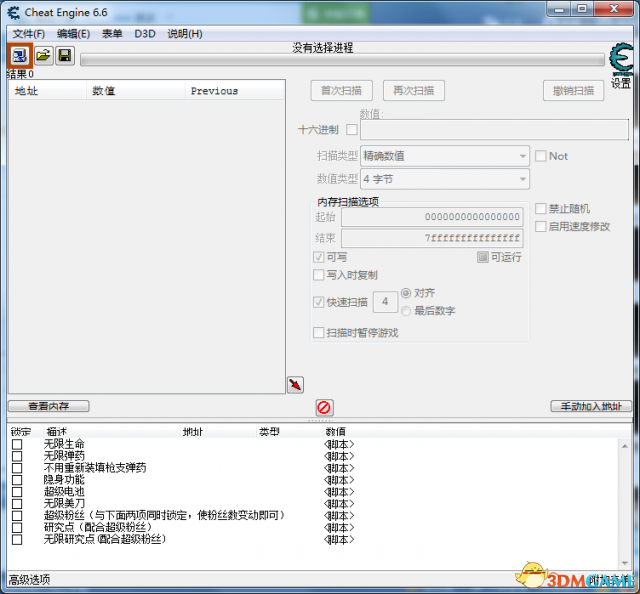Open the 说明(H) menu
This screenshot has width=640, height=594.
point(184,33)
